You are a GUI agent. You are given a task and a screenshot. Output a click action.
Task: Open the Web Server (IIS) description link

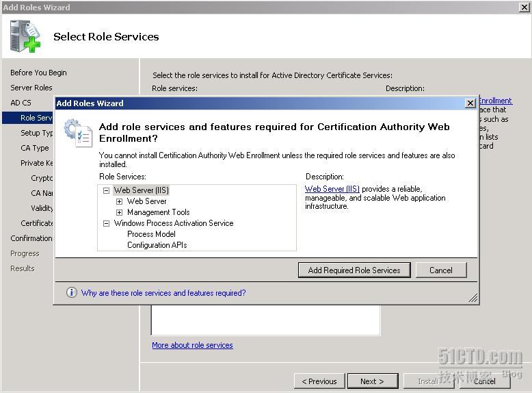tap(332, 189)
